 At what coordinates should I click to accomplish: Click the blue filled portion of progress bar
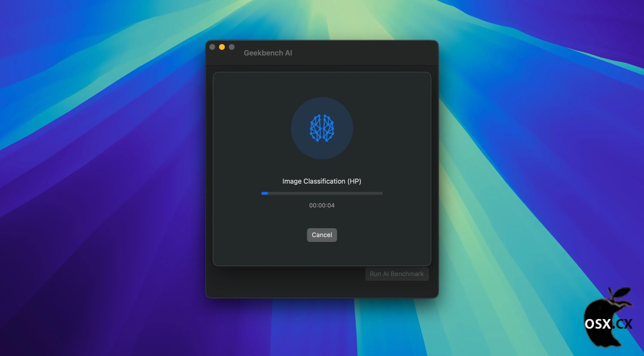[x=264, y=193]
